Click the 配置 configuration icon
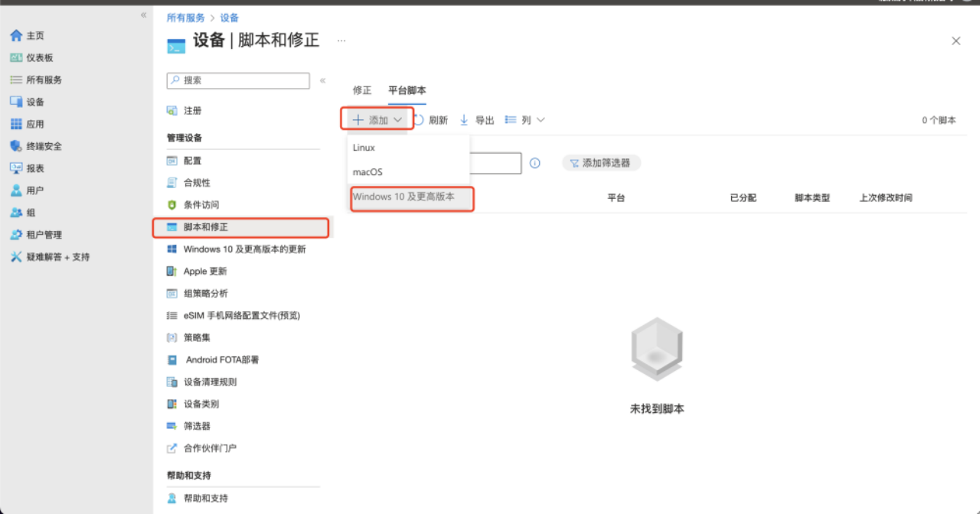 [172, 161]
